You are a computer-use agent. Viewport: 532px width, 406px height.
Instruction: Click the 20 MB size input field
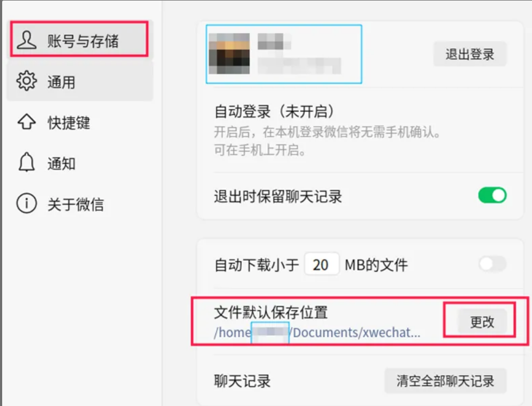321,264
